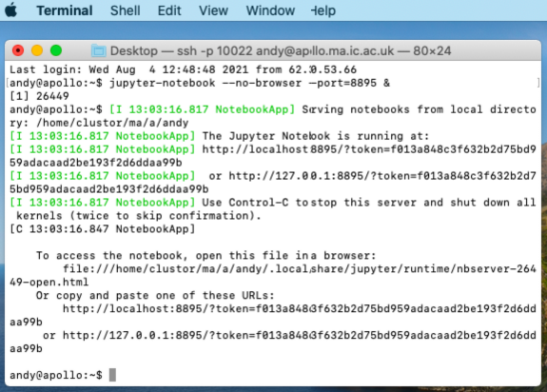Click the final 'andy@apollo:~$' prompt

click(56, 375)
